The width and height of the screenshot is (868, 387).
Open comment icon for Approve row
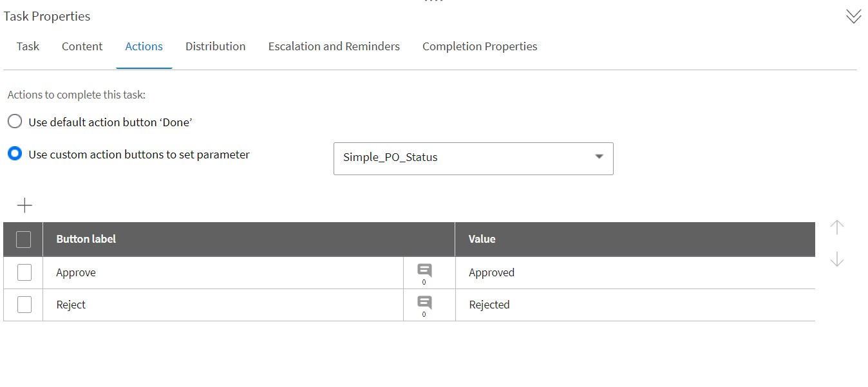[424, 271]
